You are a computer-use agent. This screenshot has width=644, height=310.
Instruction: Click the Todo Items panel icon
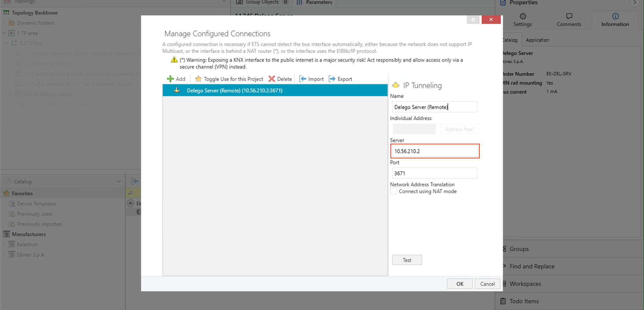click(503, 301)
